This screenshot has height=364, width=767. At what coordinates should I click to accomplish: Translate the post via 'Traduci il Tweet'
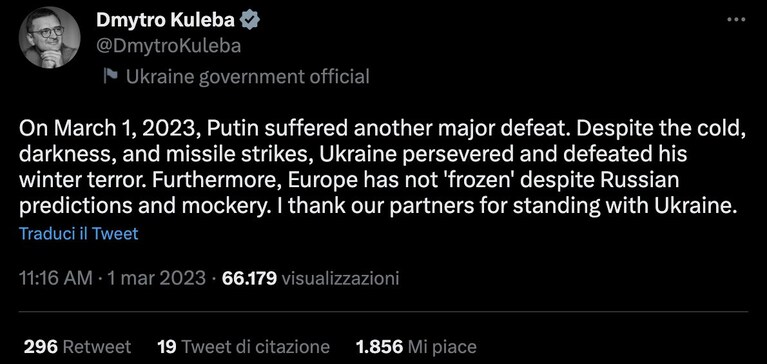[x=79, y=233]
